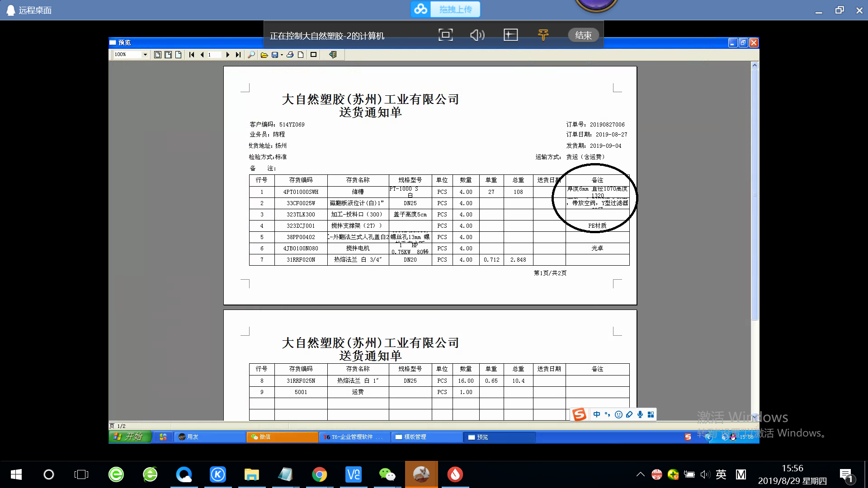Open Sogou toolbox grid icon

[x=651, y=414]
